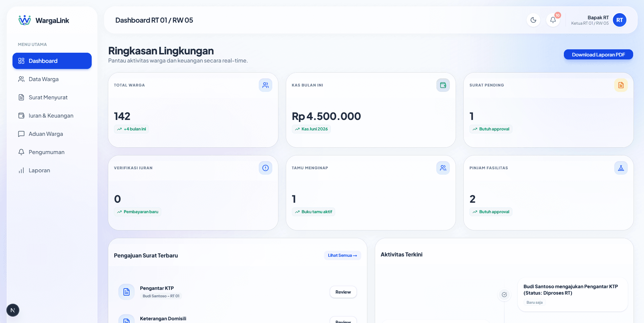Screen dimensions: 644x323
Task: Click the 'Pembayaran baru' badge
Action: (x=138, y=212)
